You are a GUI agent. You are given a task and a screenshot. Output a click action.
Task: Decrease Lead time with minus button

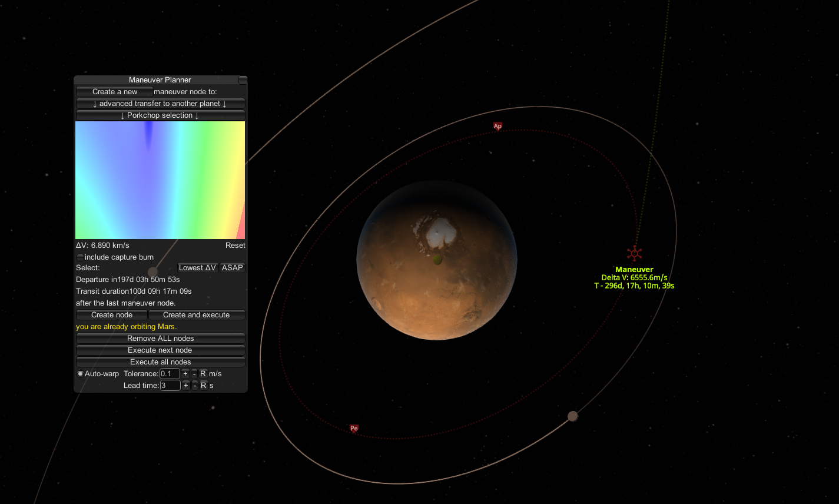click(x=195, y=386)
